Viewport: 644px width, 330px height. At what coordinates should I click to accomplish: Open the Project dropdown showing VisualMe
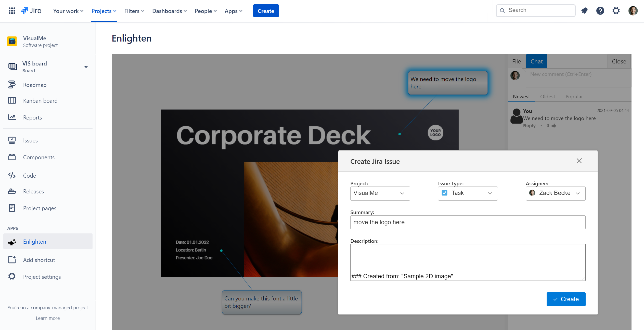380,193
